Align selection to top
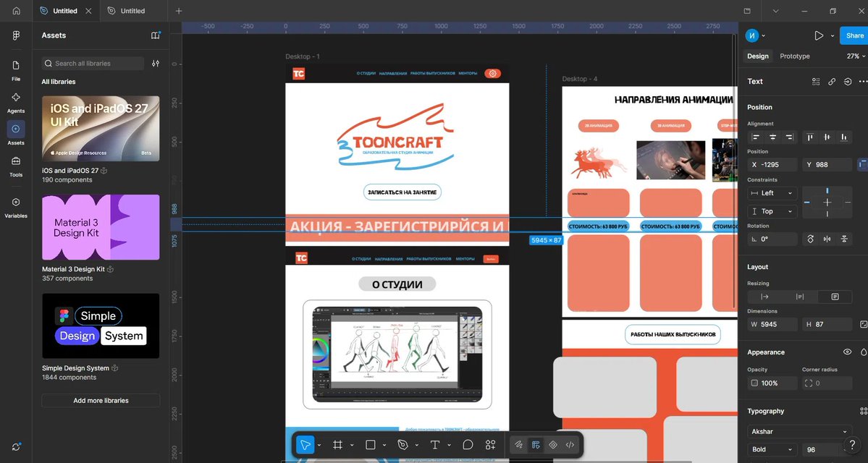The width and height of the screenshot is (868, 463). [810, 137]
